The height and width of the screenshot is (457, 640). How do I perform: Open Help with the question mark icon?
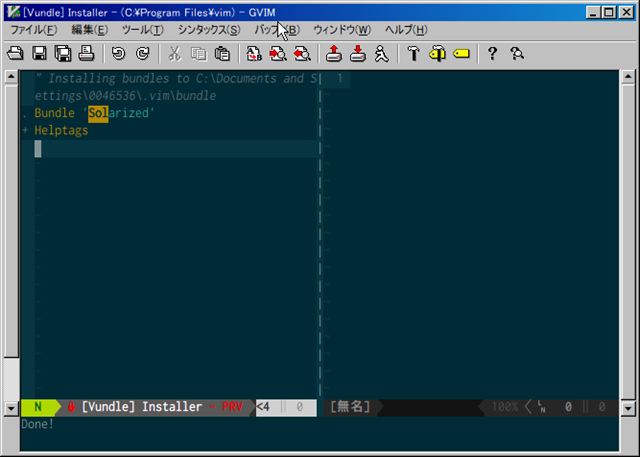pyautogui.click(x=492, y=53)
